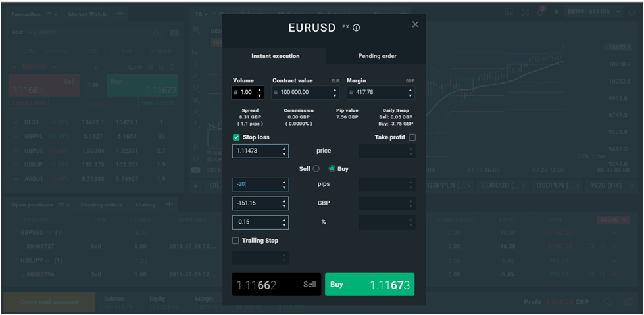This screenshot has height=315, width=644.
Task: Adjust Stop loss percent -0.15 stepper
Action: tap(284, 222)
